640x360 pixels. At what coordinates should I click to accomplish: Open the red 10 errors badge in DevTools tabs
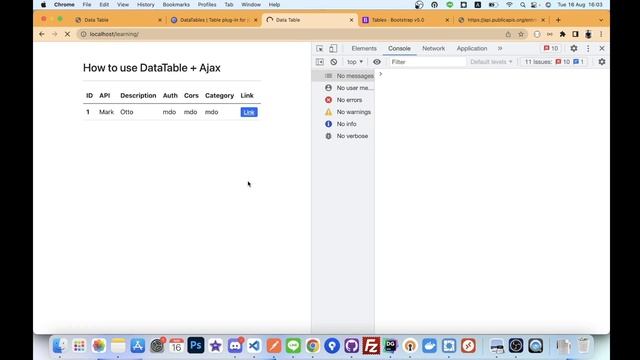pyautogui.click(x=551, y=48)
